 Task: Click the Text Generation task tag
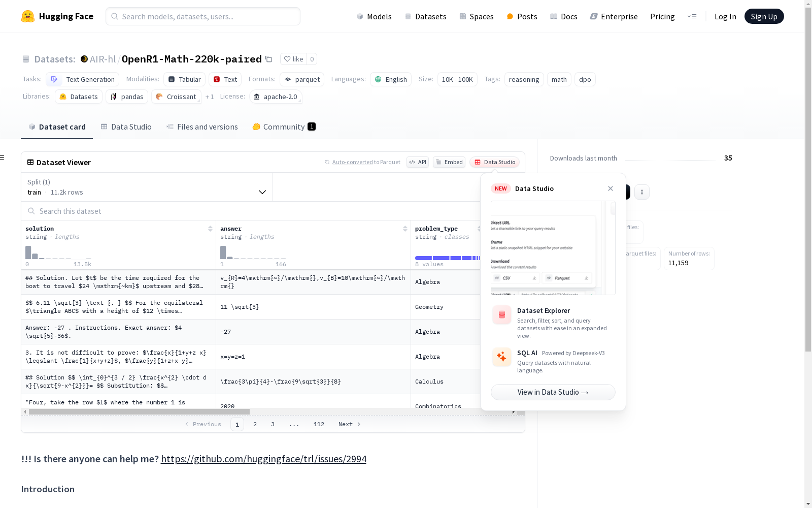tap(83, 79)
